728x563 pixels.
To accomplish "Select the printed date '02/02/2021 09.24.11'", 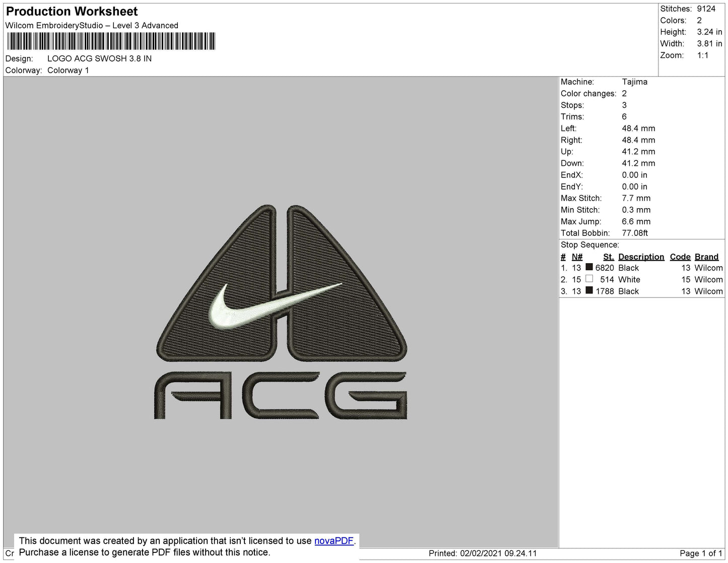I will click(498, 553).
